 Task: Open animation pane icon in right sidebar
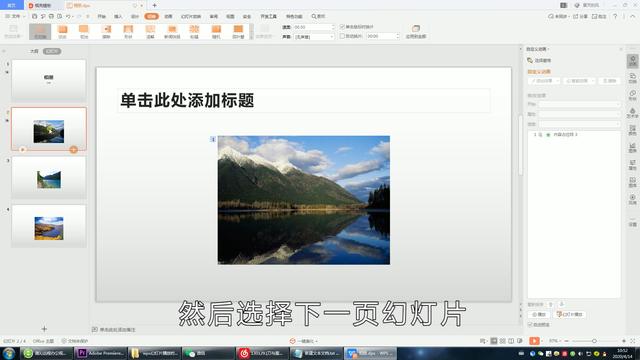[x=632, y=61]
